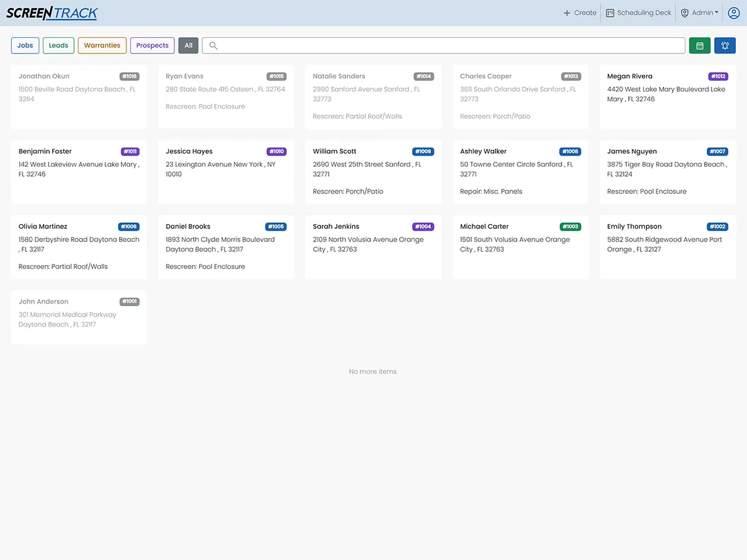This screenshot has width=747, height=560.
Task: Click inside the search field
Action: pyautogui.click(x=436, y=45)
